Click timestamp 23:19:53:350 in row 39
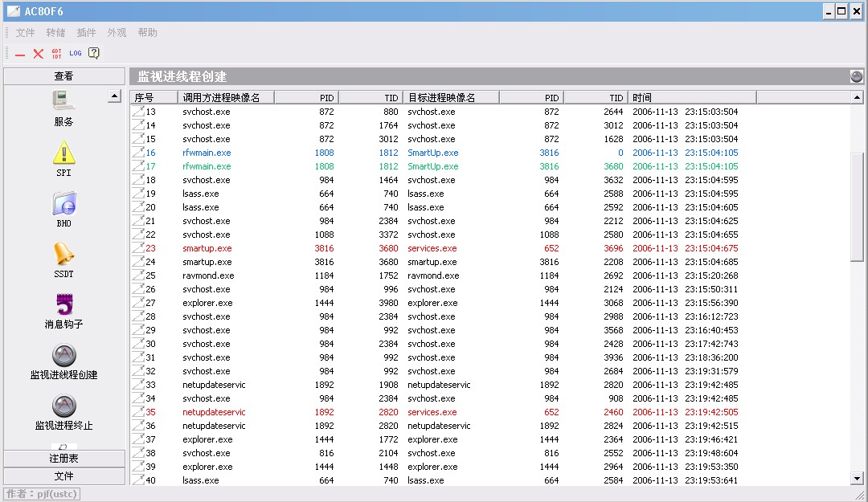The image size is (868, 502). tap(711, 467)
